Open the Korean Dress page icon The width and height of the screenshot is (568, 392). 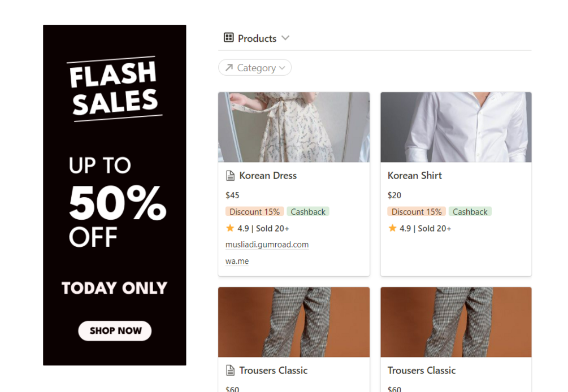click(x=230, y=176)
